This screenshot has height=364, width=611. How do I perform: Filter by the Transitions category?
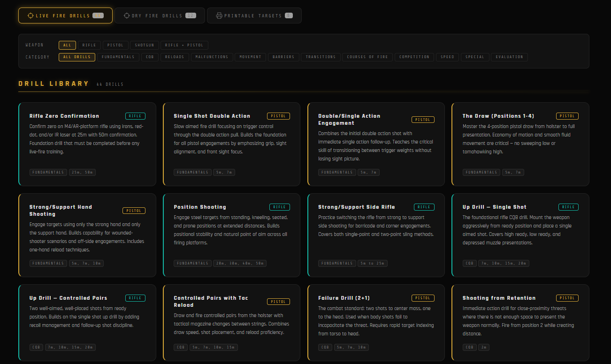(x=321, y=57)
